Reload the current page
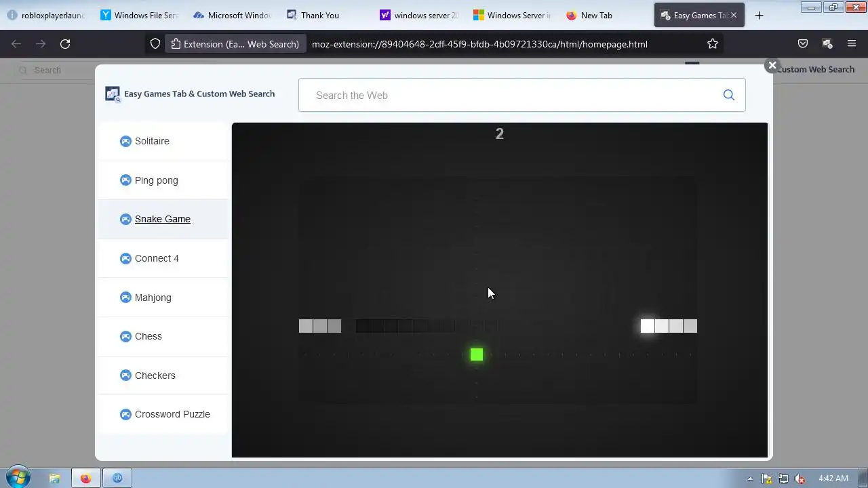The height and width of the screenshot is (488, 868). coord(65,44)
